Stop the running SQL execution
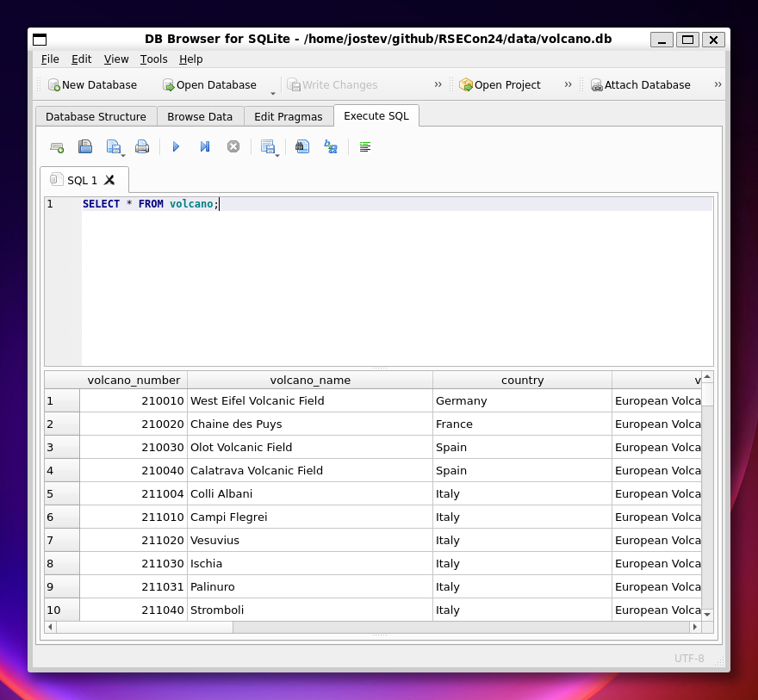This screenshot has height=700, width=758. click(233, 147)
